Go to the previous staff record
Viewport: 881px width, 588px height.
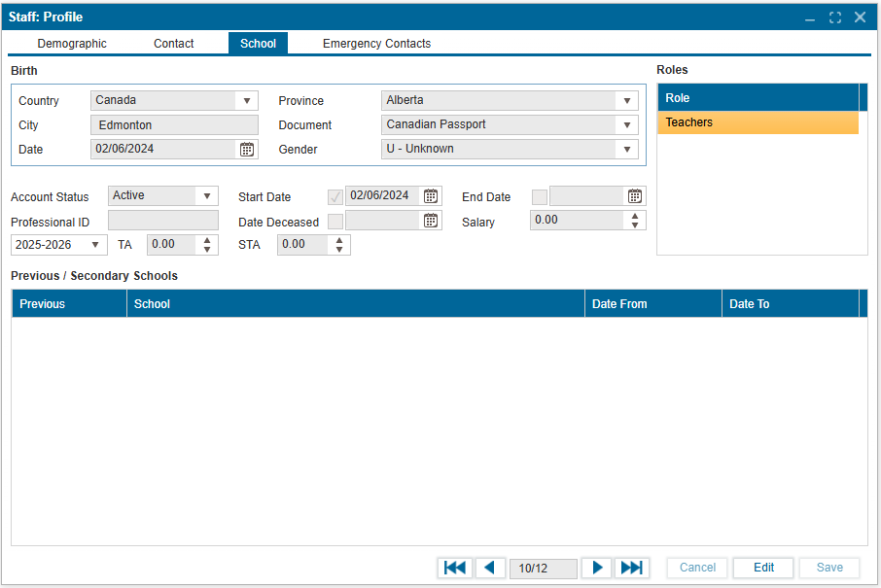coord(489,568)
